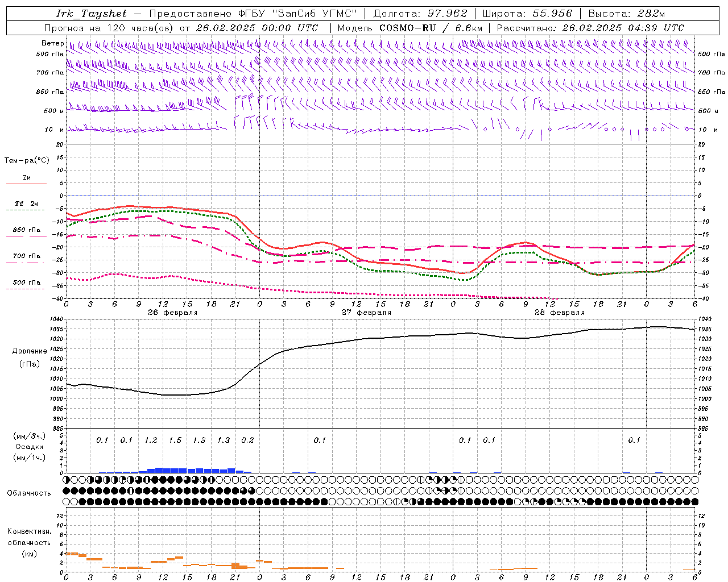Click the red 2м temperature legend line
728x582 pixels.
click(x=26, y=184)
